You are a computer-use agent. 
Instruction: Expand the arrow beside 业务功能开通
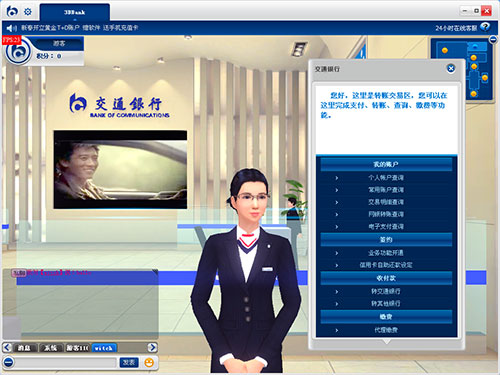[x=337, y=253]
